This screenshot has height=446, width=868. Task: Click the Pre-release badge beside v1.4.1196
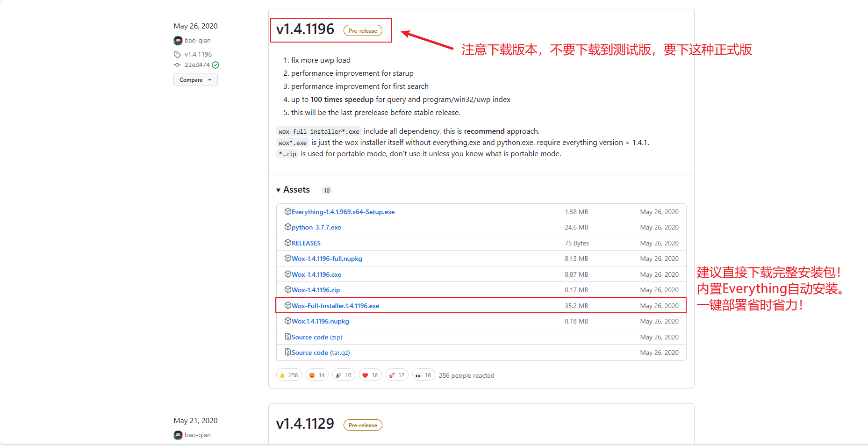pos(363,31)
